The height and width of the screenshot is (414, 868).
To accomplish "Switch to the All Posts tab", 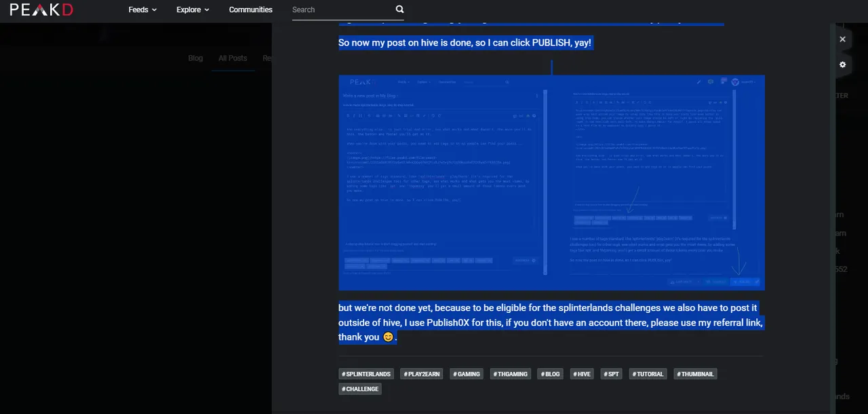I will pyautogui.click(x=233, y=58).
